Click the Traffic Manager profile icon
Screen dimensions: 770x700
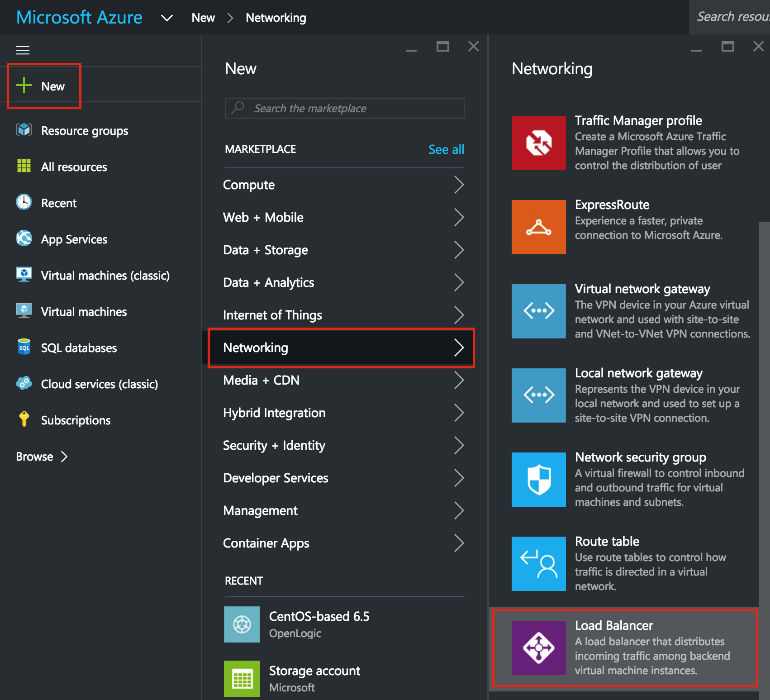tap(538, 143)
